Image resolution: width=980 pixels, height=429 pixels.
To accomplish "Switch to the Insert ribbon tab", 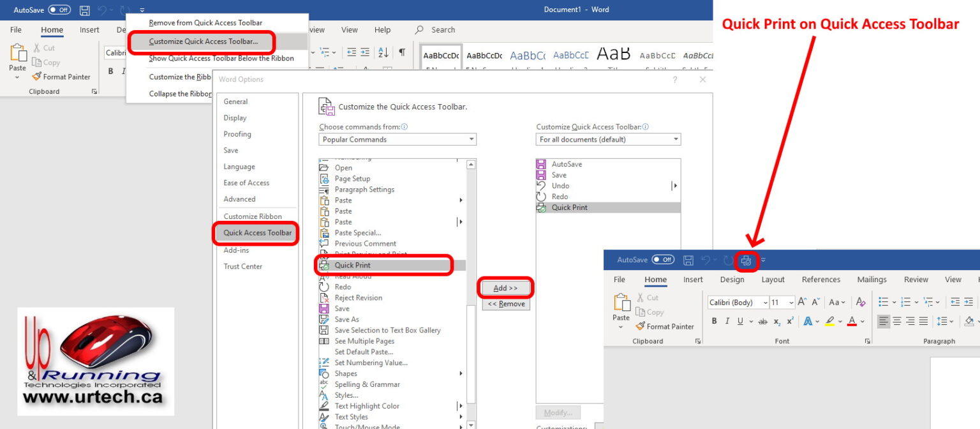I will tap(89, 29).
